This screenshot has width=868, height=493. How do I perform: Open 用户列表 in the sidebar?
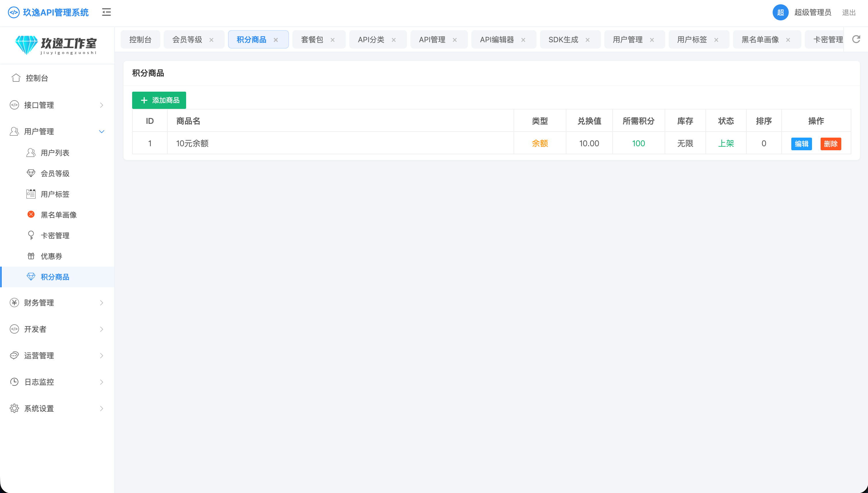pos(57,153)
